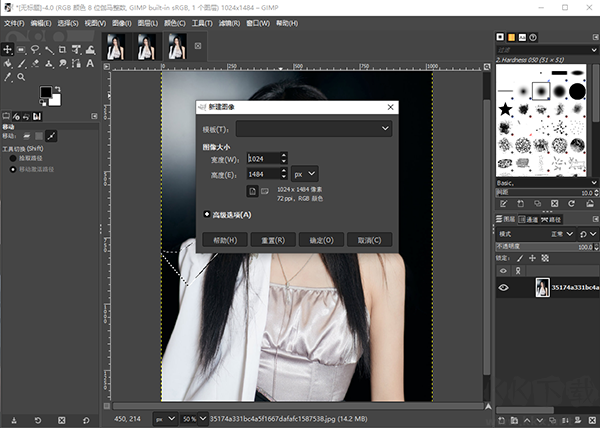The width and height of the screenshot is (600, 428).
Task: Open the px unit dropdown
Action: point(304,174)
